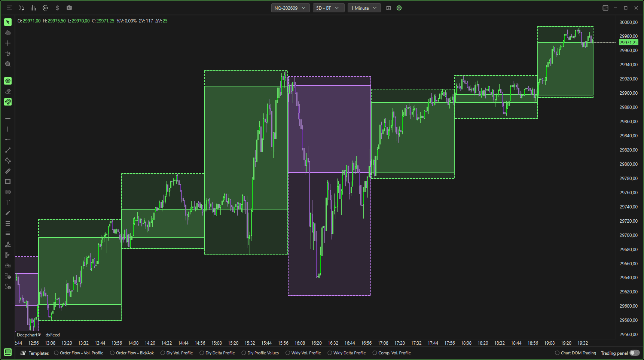Click the 19:32 time axis label
The height and width of the screenshot is (360, 644).
583,343
